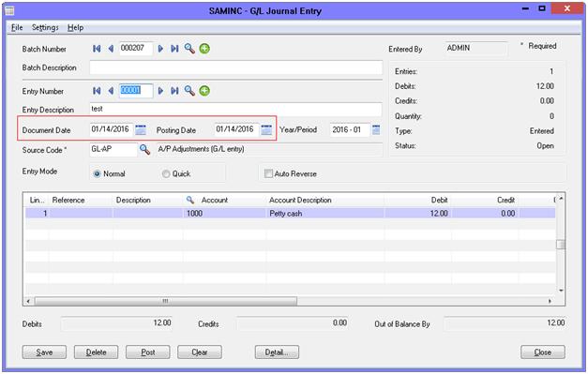Viewport: 588px width, 374px height.
Task: Click the Clear button
Action: pyautogui.click(x=200, y=352)
